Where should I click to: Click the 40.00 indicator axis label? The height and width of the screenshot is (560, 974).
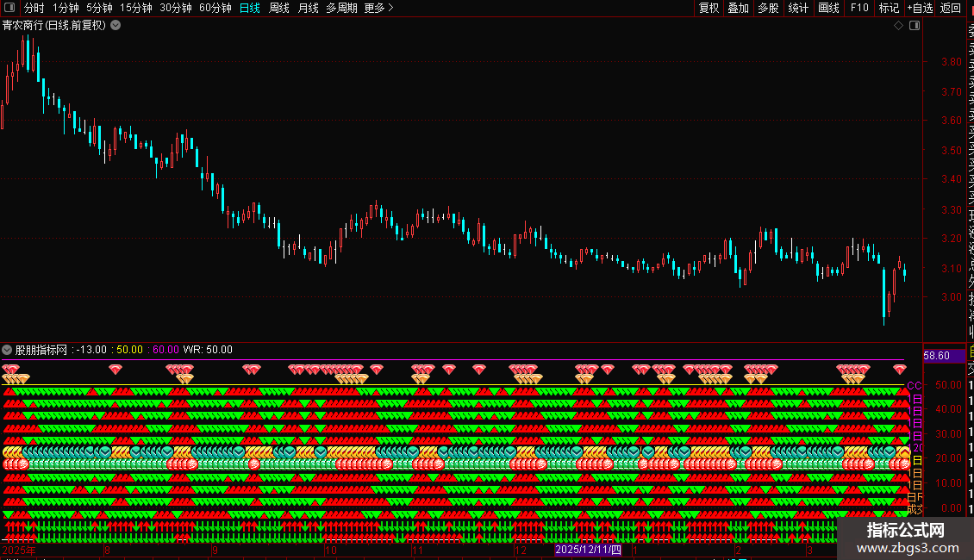[948, 409]
